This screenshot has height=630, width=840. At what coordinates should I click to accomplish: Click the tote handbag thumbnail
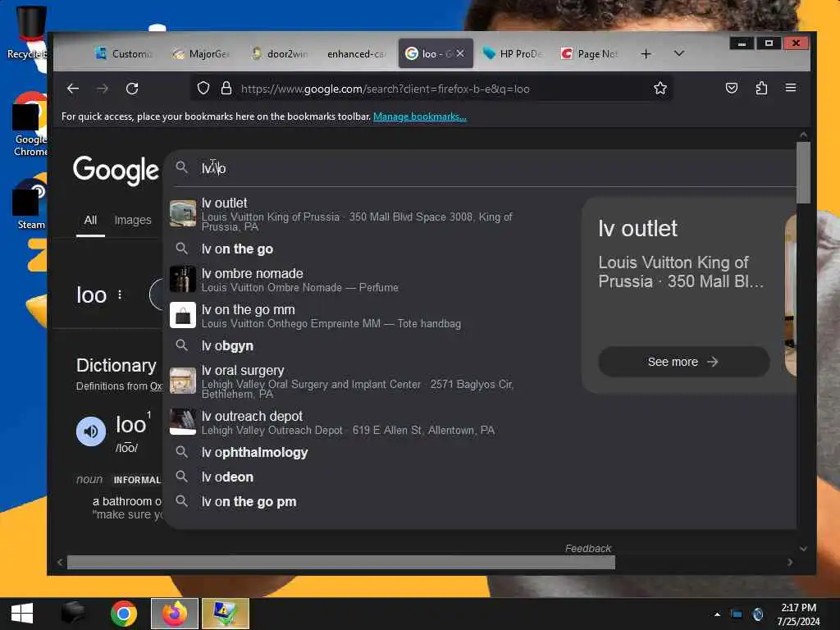[x=183, y=315]
